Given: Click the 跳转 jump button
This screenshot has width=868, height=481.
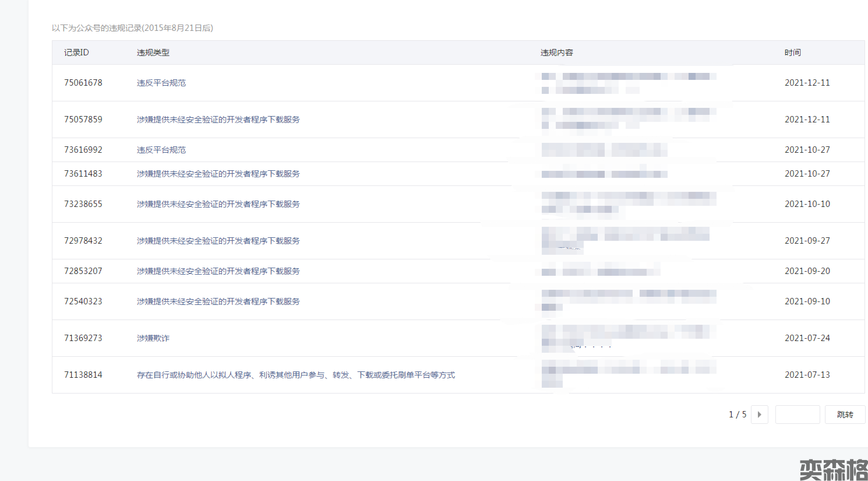Looking at the screenshot, I should pos(845,415).
